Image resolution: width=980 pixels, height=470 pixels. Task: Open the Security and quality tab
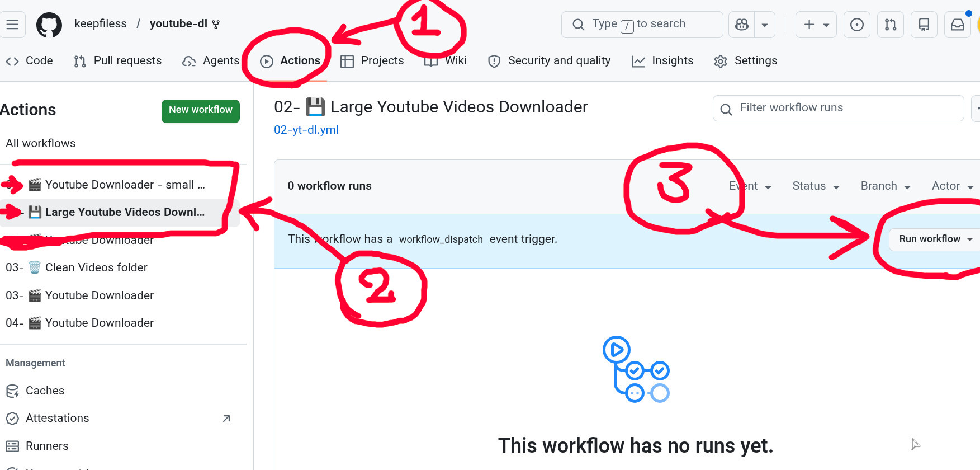[x=549, y=60]
